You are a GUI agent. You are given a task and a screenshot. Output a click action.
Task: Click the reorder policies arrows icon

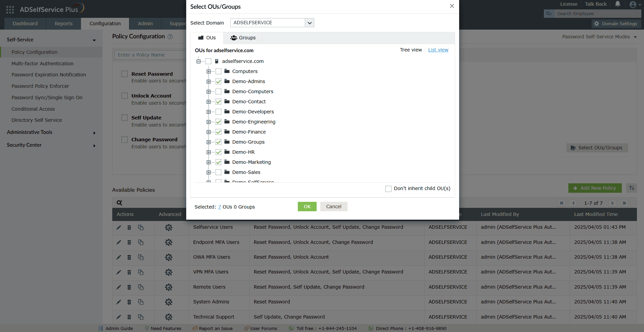632,188
